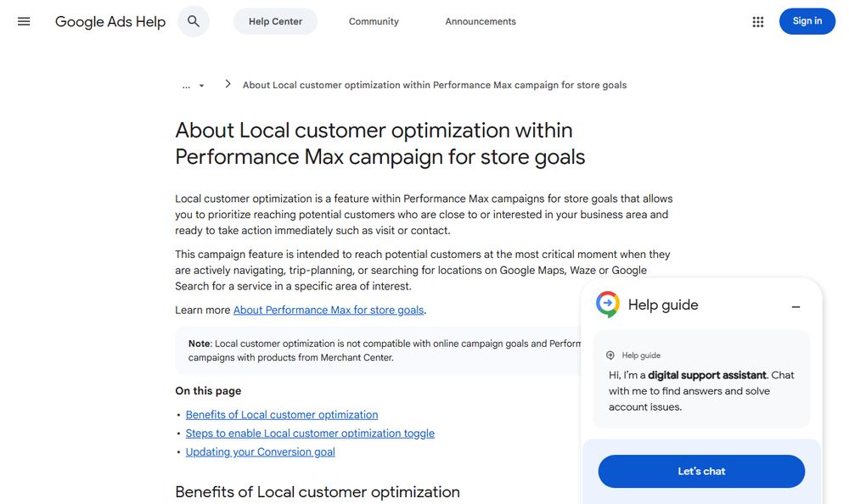Open About Performance Max for store goals link

(x=328, y=311)
